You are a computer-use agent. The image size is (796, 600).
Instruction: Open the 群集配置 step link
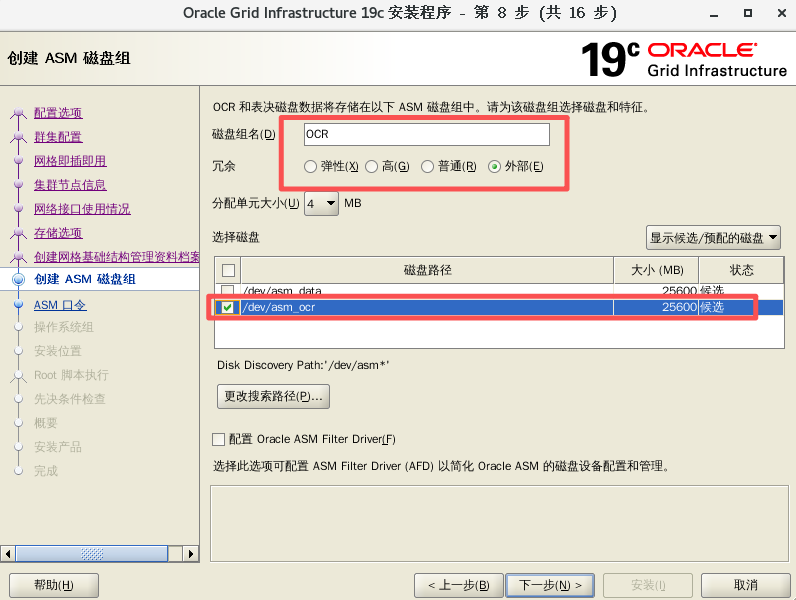58,137
